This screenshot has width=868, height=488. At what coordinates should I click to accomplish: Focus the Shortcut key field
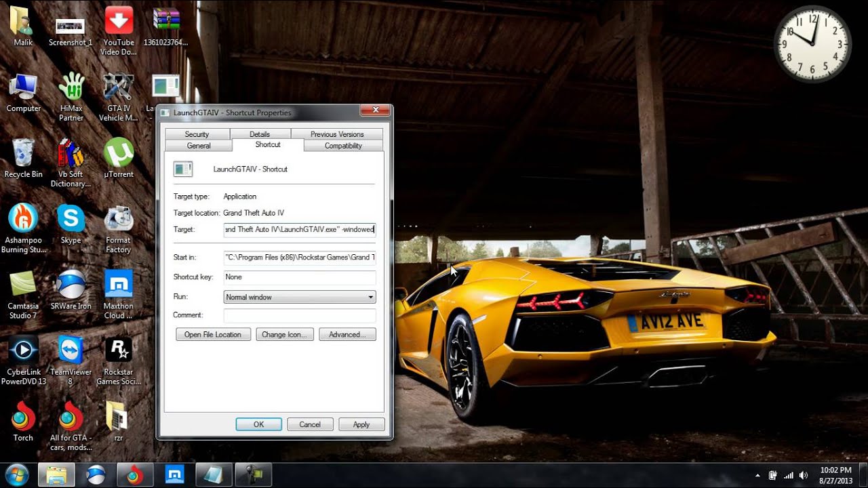pyautogui.click(x=300, y=277)
